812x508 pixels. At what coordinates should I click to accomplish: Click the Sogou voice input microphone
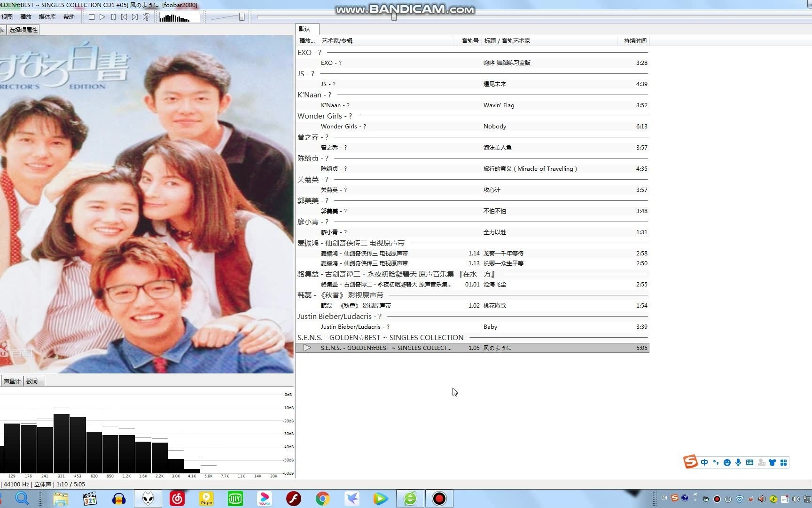(738, 462)
